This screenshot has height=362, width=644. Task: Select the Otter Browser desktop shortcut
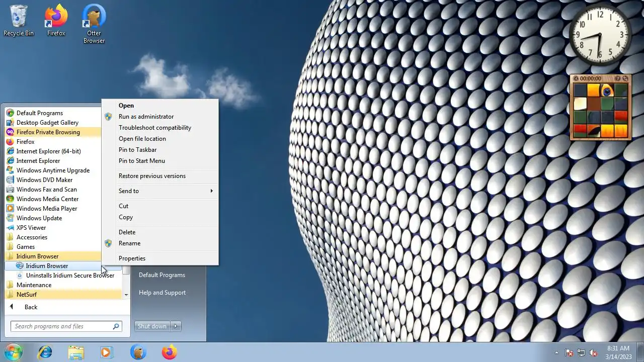click(94, 24)
